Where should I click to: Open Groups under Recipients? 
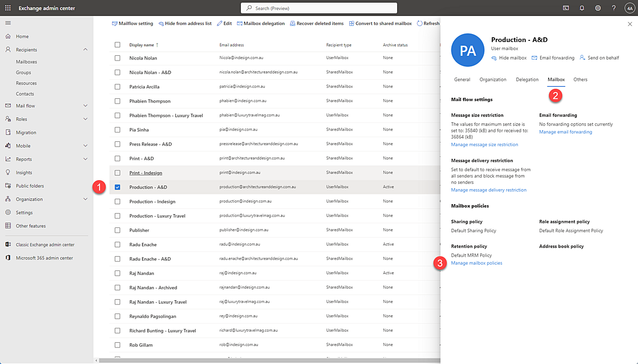click(23, 72)
